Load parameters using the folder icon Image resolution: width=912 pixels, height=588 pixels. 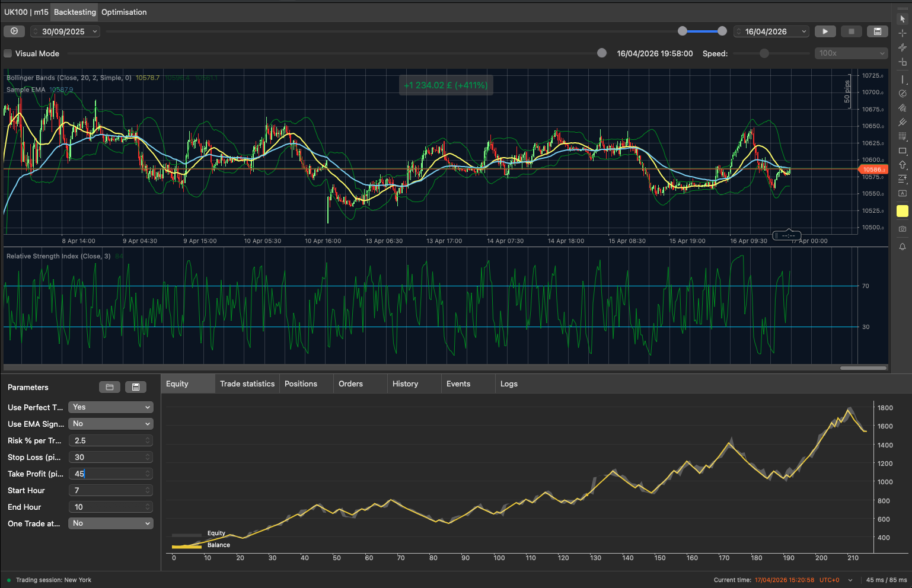(x=110, y=387)
